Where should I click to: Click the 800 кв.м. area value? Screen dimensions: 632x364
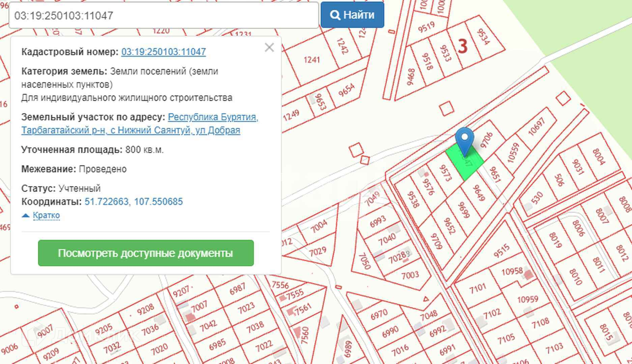tap(144, 150)
